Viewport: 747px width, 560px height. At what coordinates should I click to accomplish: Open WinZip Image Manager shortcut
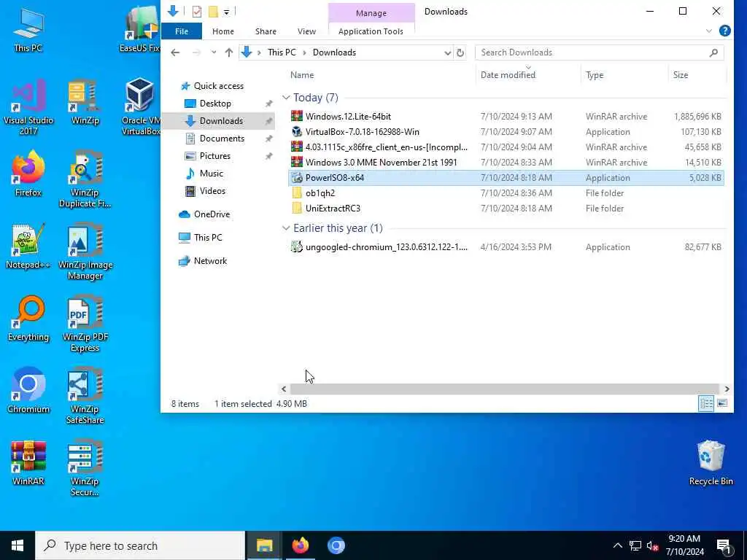[85, 252]
